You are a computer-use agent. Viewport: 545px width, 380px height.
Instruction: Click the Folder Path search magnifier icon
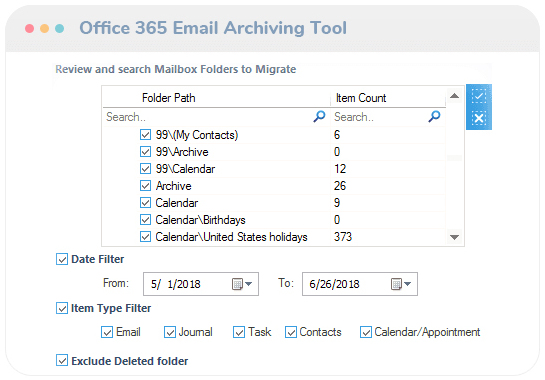(x=319, y=116)
